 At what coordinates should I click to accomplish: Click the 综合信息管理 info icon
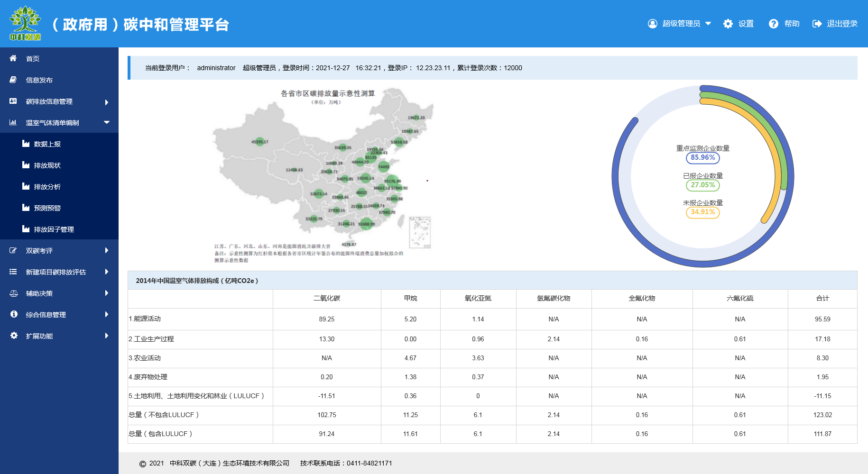[x=14, y=314]
